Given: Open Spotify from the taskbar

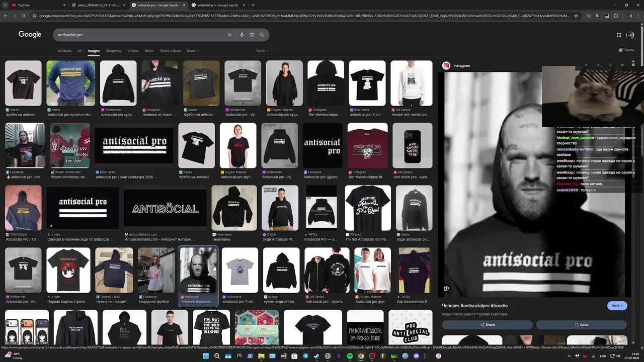Looking at the screenshot, I should (x=350, y=356).
